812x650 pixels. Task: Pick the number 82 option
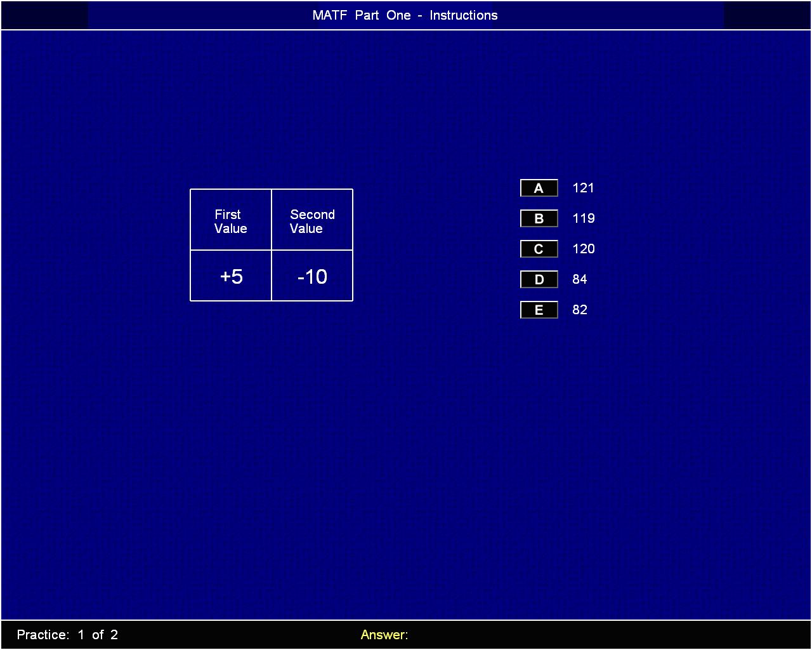[579, 310]
